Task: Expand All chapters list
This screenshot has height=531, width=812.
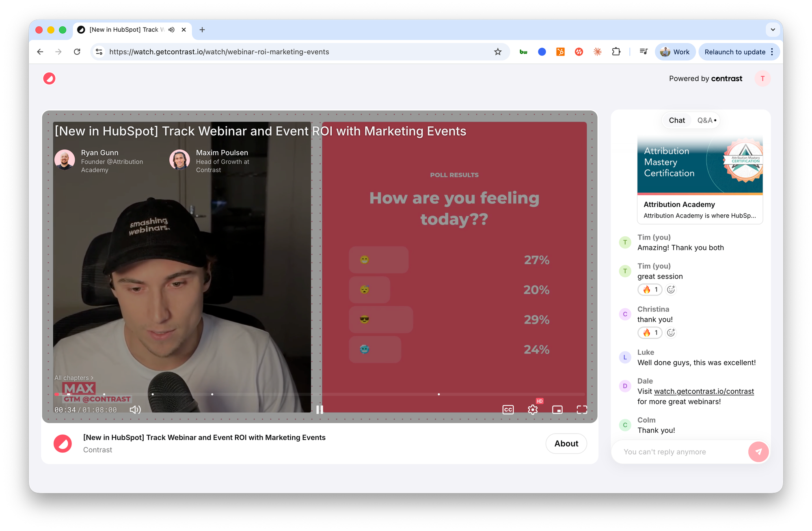Action: [74, 378]
